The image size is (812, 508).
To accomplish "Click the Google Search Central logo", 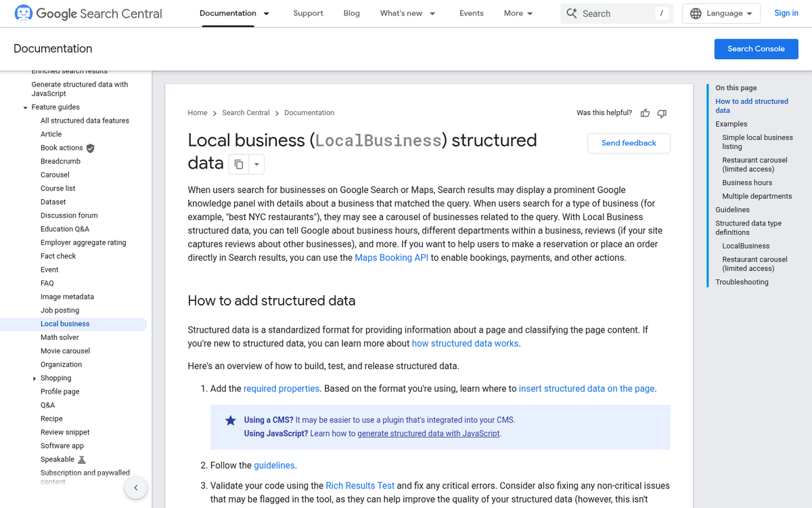I will pyautogui.click(x=88, y=14).
